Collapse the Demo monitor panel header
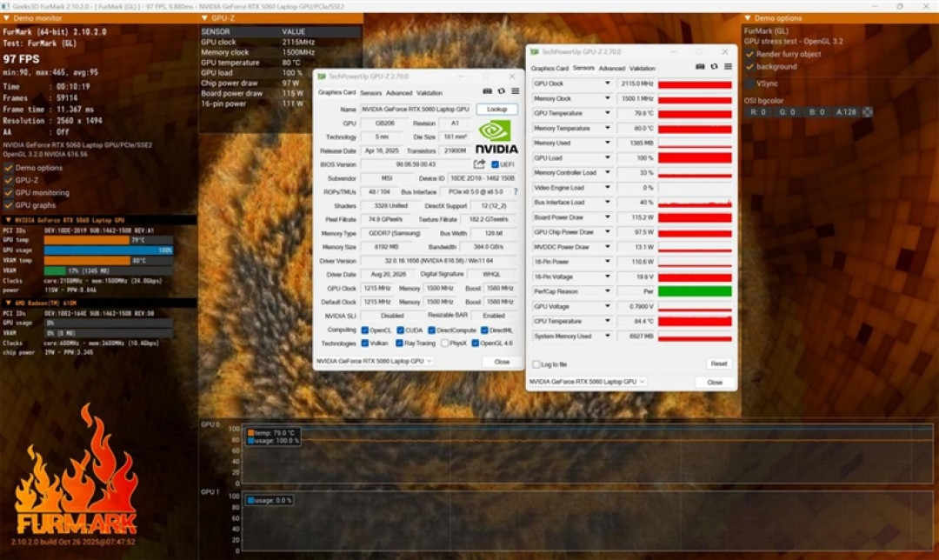The image size is (939, 560). pyautogui.click(x=6, y=18)
